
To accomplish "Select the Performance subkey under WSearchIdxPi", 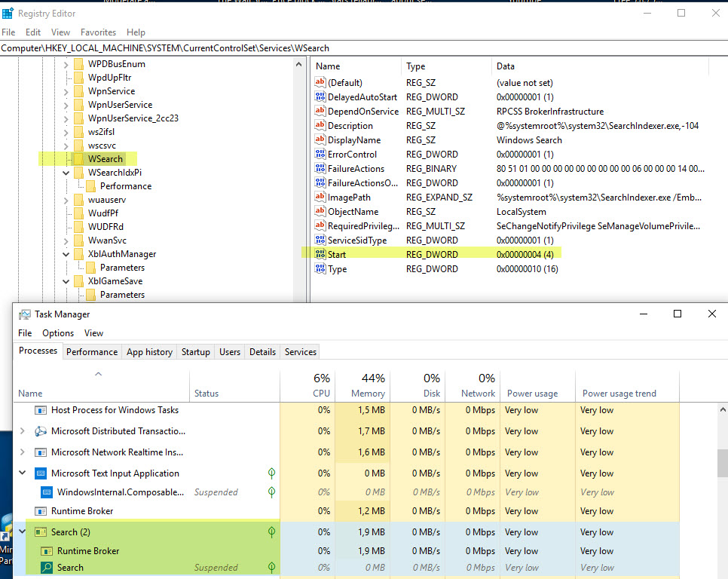I will (x=126, y=186).
